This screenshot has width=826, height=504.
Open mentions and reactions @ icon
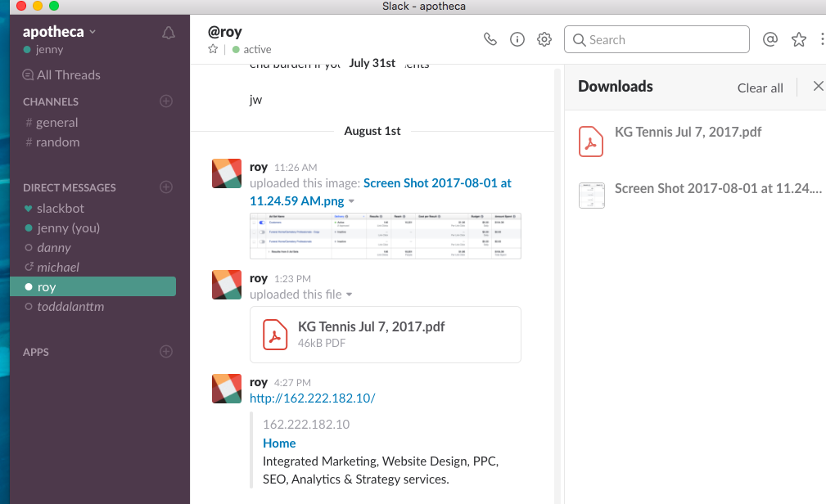770,39
